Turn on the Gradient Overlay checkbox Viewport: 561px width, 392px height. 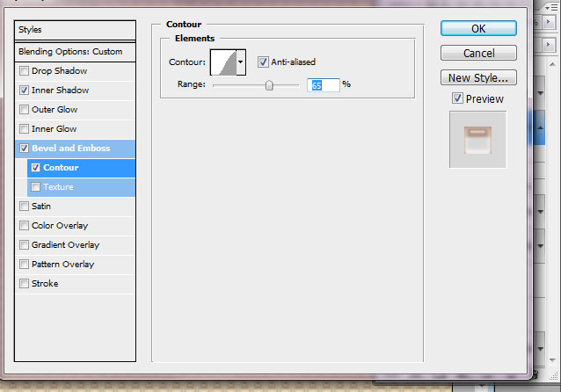click(25, 245)
